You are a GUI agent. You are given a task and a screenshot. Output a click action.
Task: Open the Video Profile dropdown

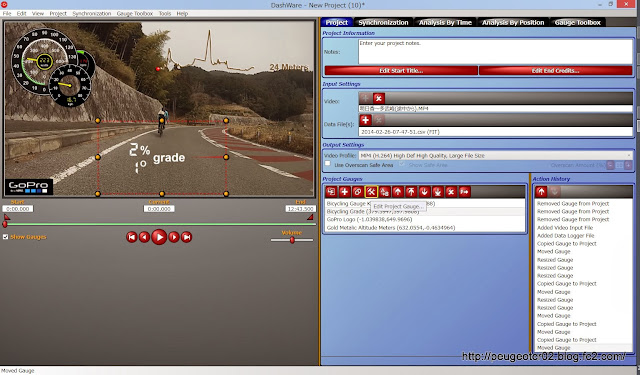(x=496, y=155)
